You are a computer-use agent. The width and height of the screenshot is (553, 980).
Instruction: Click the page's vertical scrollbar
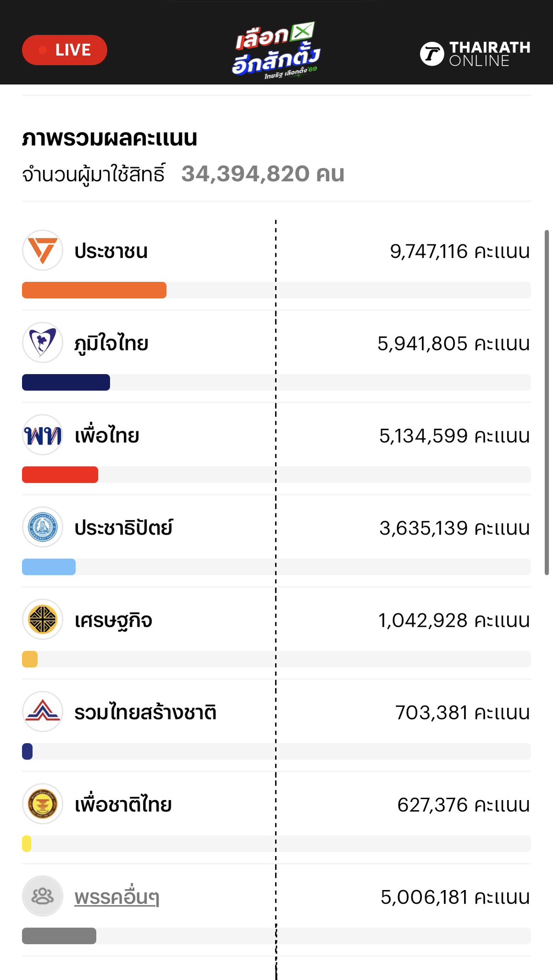point(546,402)
